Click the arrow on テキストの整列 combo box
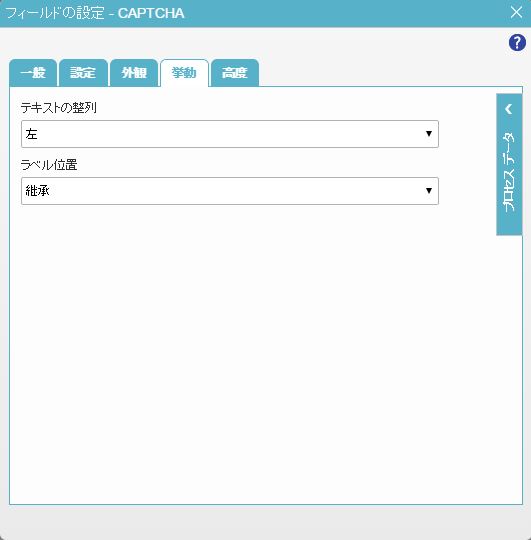 click(x=428, y=134)
